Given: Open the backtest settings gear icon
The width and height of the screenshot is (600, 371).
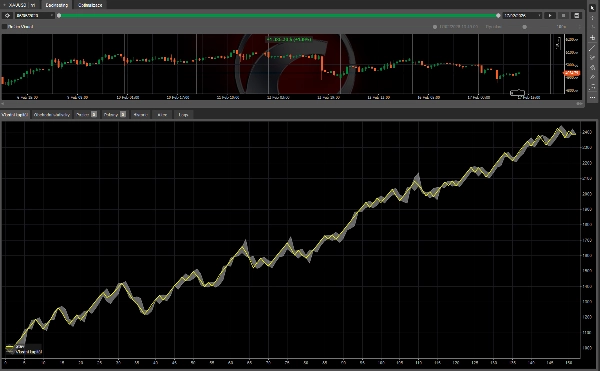Looking at the screenshot, I should tap(7, 16).
